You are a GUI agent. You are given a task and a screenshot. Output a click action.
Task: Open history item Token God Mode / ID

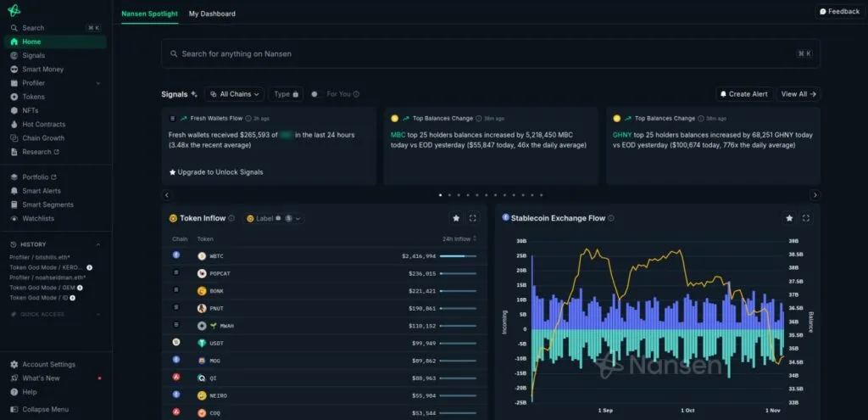(39, 298)
